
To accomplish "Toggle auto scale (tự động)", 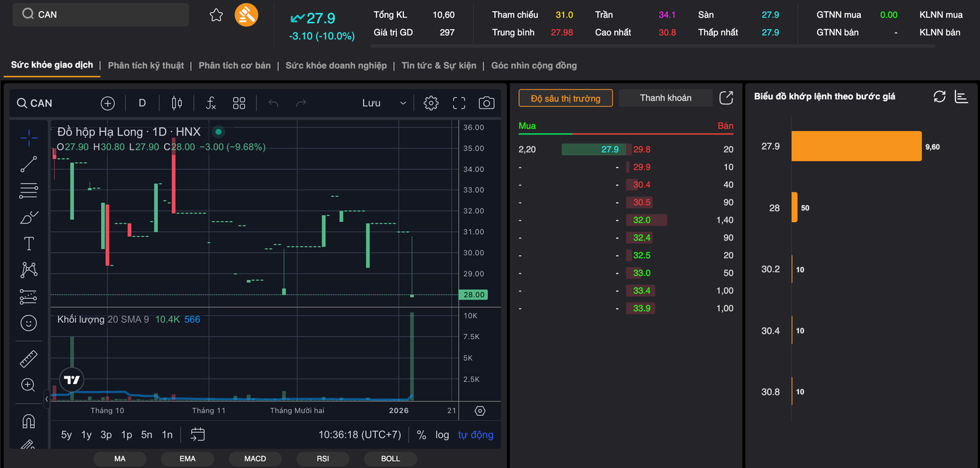I will pyautogui.click(x=476, y=435).
